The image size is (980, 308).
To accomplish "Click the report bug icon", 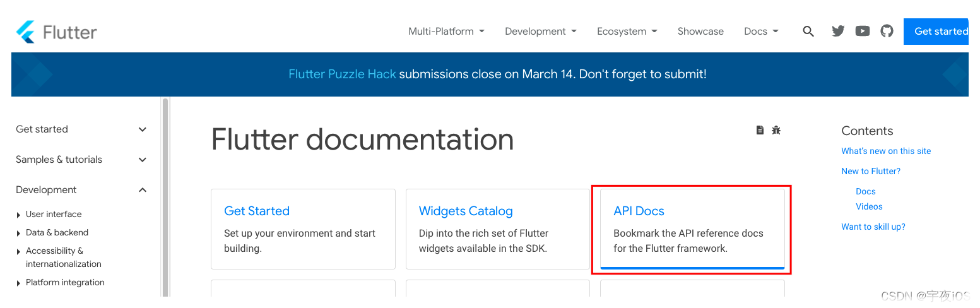I will (x=776, y=130).
